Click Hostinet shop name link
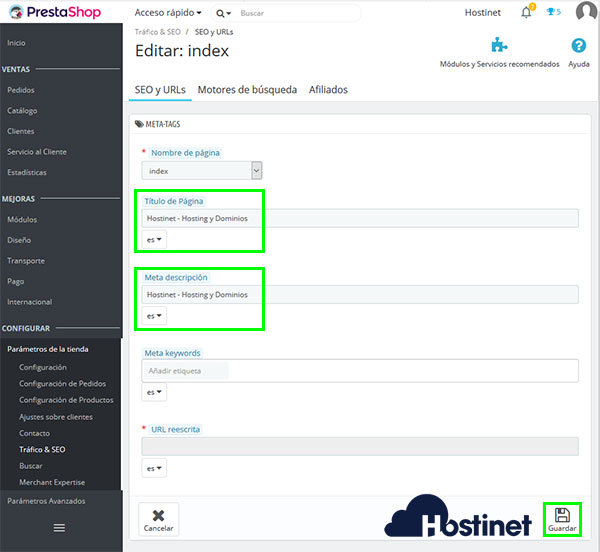Viewport: 600px width, 552px height. point(483,13)
